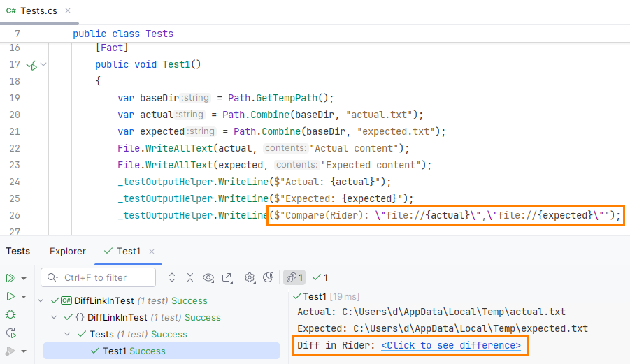Toggle the total tests filter showing 1
Screen dimensions: 630x364
(x=294, y=278)
